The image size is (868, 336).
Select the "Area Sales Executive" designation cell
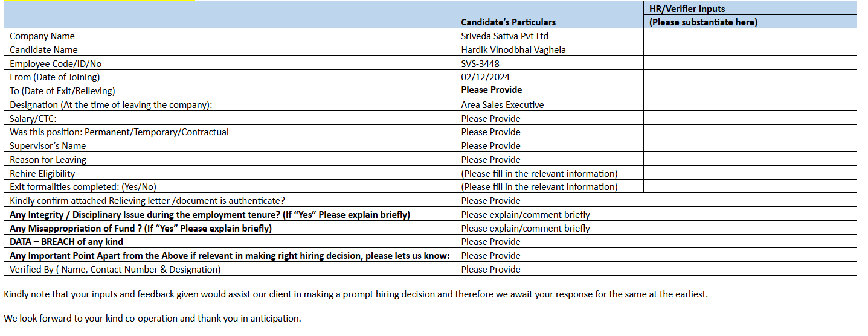click(x=502, y=104)
